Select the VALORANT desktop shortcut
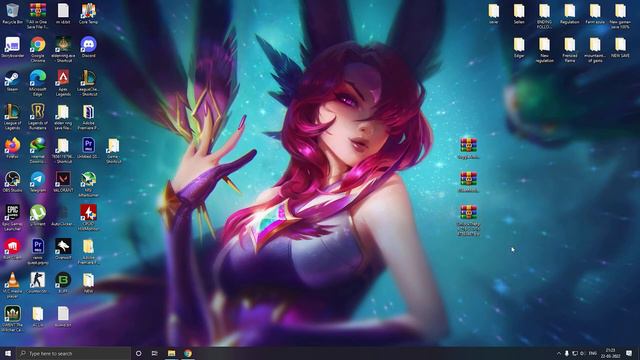This screenshot has width=640, height=360. [x=63, y=182]
